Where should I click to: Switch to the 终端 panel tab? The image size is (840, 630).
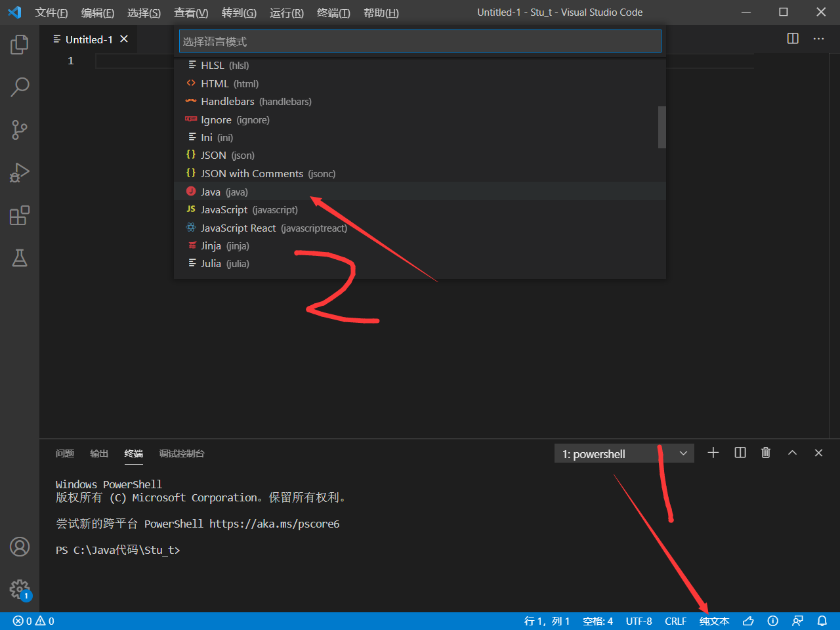pyautogui.click(x=134, y=453)
